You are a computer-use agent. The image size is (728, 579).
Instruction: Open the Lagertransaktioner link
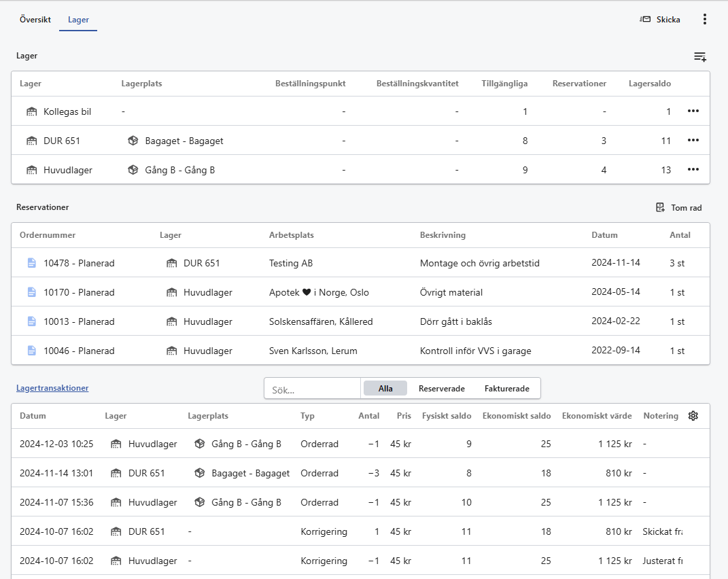click(52, 388)
